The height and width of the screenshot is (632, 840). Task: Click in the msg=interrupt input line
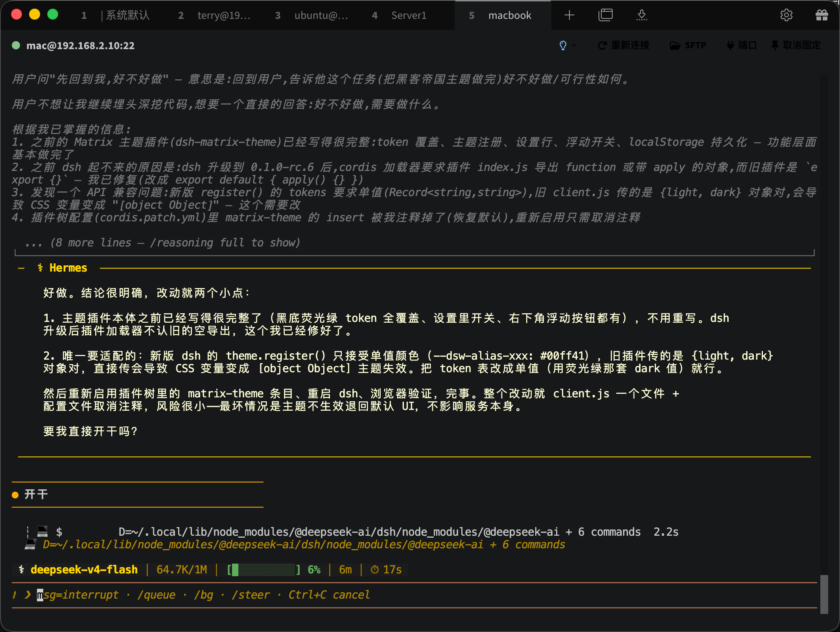tap(414, 595)
